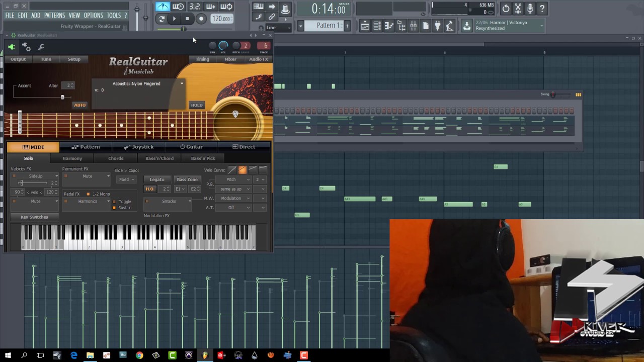Image resolution: width=644 pixels, height=362 pixels.
Task: Arm the record button
Action: click(x=201, y=19)
